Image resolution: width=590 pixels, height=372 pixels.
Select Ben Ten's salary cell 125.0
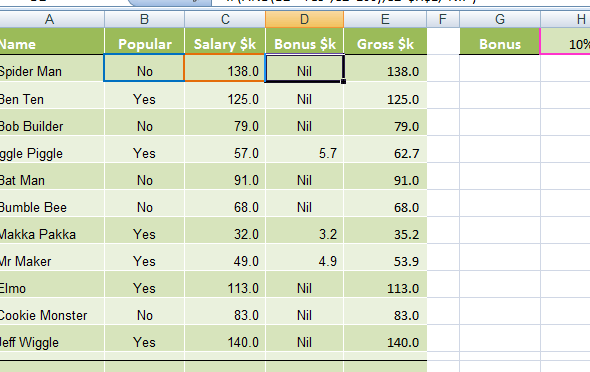coord(225,96)
